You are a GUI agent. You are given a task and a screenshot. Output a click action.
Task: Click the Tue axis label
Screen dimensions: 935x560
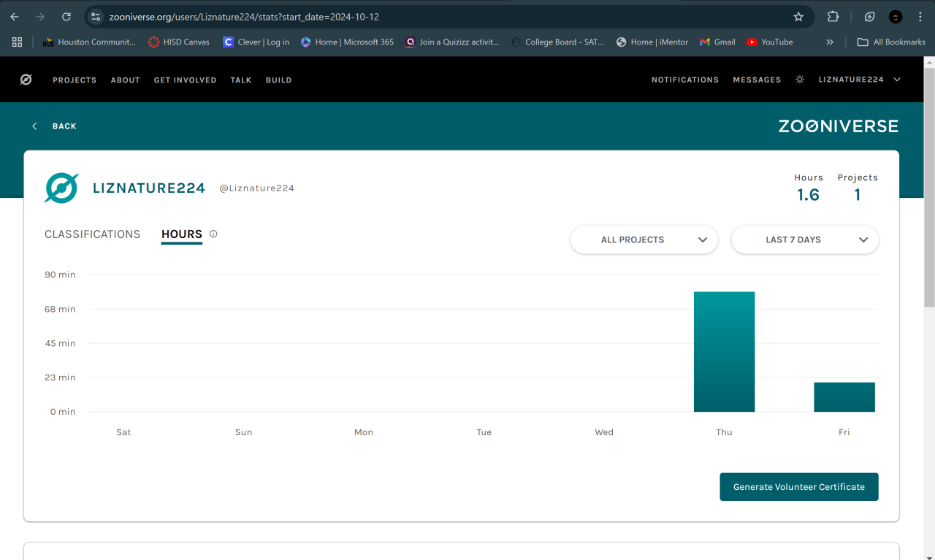coord(484,432)
